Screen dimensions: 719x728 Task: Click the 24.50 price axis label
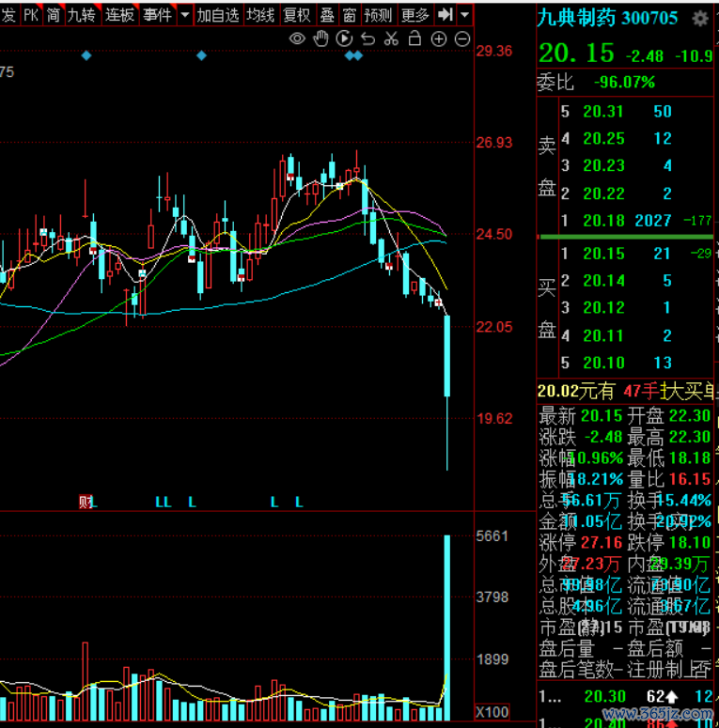pyautogui.click(x=494, y=235)
